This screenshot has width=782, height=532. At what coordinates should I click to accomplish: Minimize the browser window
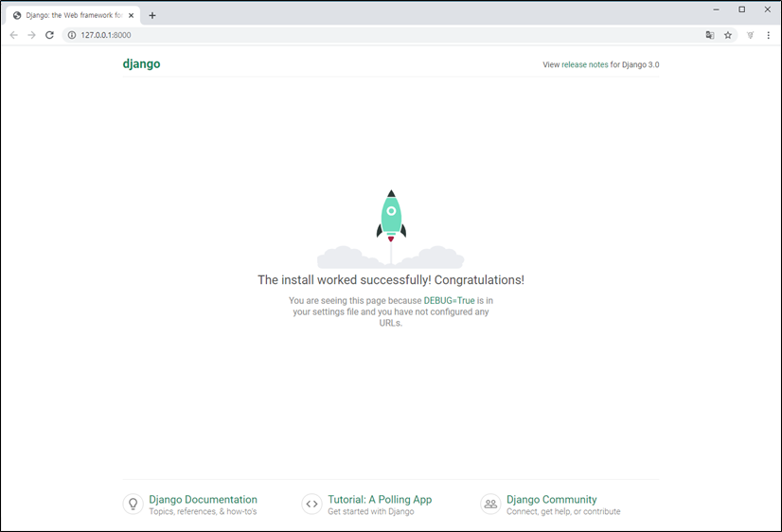[x=716, y=9]
